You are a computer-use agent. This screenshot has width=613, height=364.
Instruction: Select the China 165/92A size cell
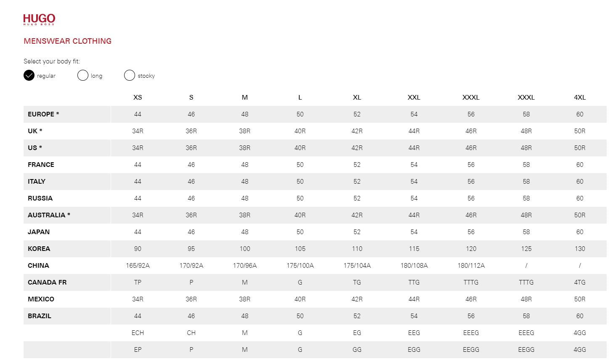(138, 266)
